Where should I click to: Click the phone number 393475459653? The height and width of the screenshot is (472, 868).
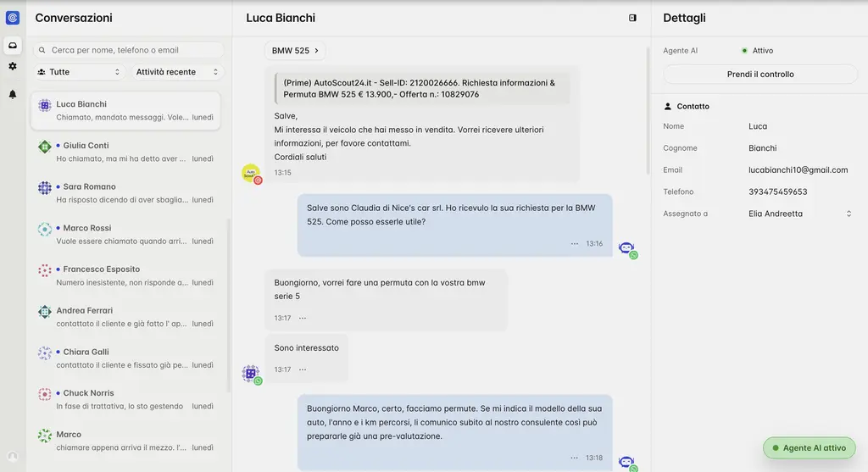pyautogui.click(x=777, y=192)
